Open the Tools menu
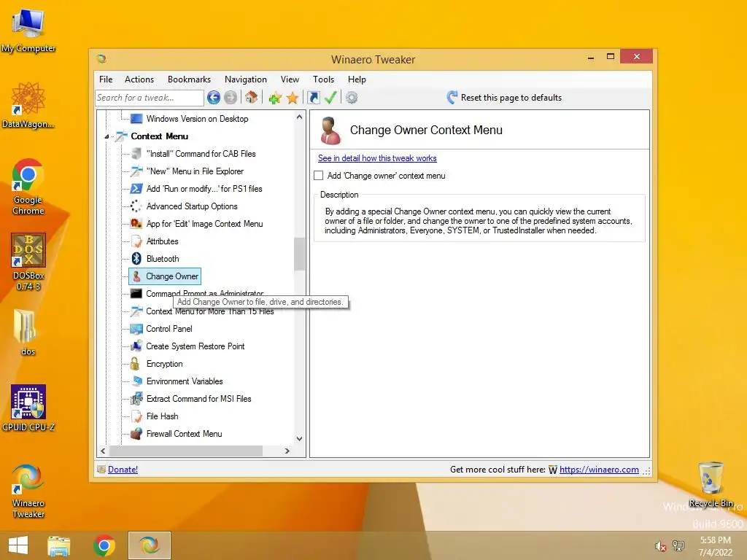Screen dimensions: 747x560 pos(323,79)
